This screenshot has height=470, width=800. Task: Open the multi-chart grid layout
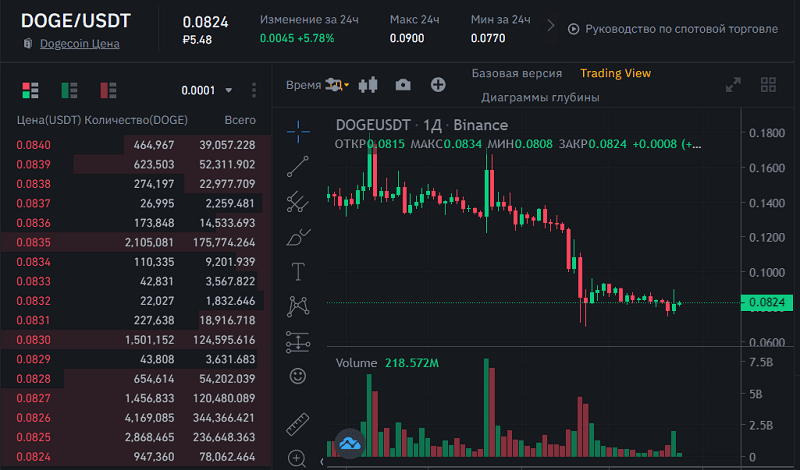tap(768, 85)
